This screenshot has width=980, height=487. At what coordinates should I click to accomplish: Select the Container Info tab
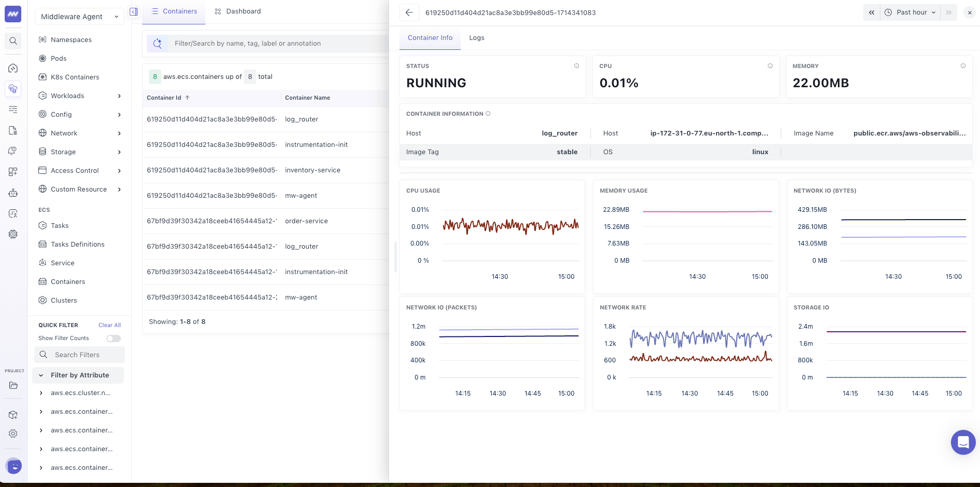click(x=430, y=38)
